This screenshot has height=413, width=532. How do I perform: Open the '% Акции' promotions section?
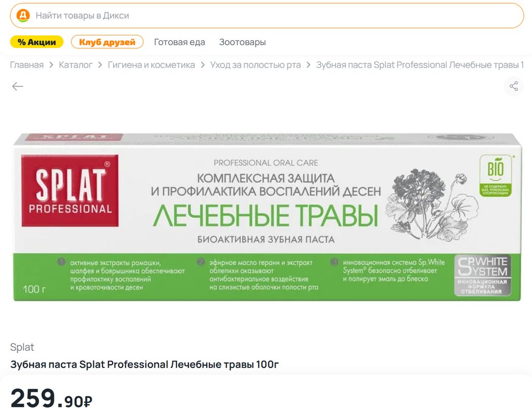click(37, 42)
